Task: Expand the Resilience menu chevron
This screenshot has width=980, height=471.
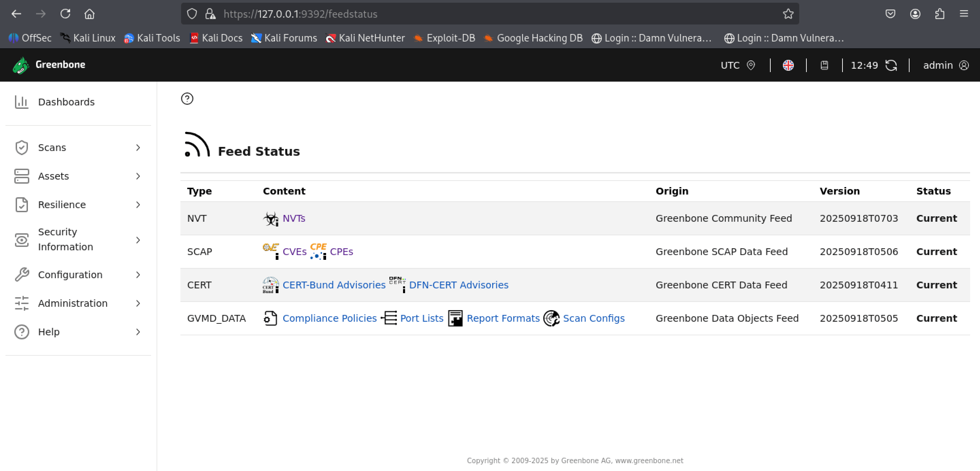Action: click(x=138, y=204)
